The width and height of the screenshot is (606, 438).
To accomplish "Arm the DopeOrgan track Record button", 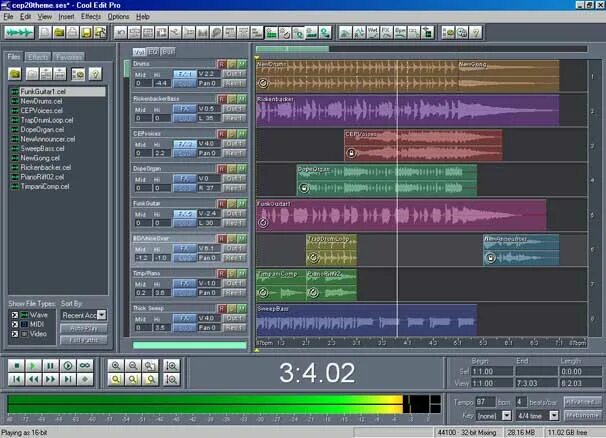I will 221,169.
